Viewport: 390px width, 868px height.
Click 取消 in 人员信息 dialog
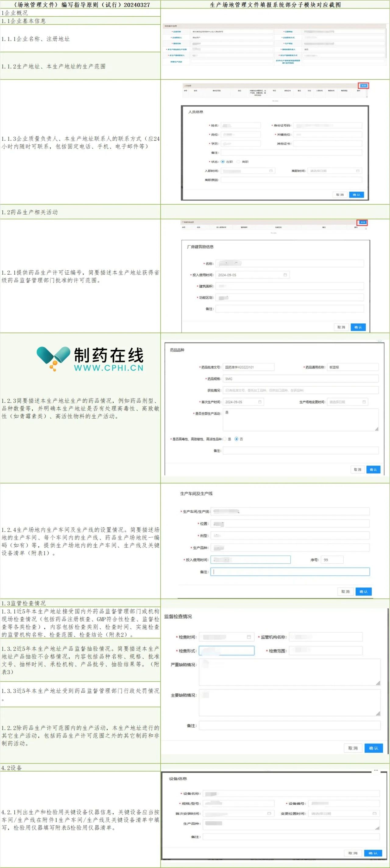[340, 195]
